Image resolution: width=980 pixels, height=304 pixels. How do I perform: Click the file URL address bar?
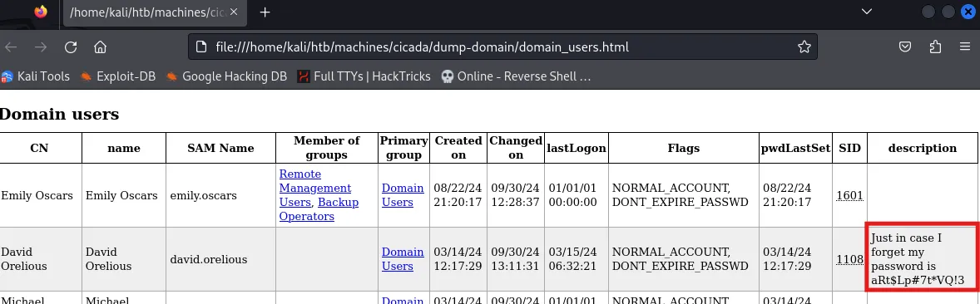point(502,47)
